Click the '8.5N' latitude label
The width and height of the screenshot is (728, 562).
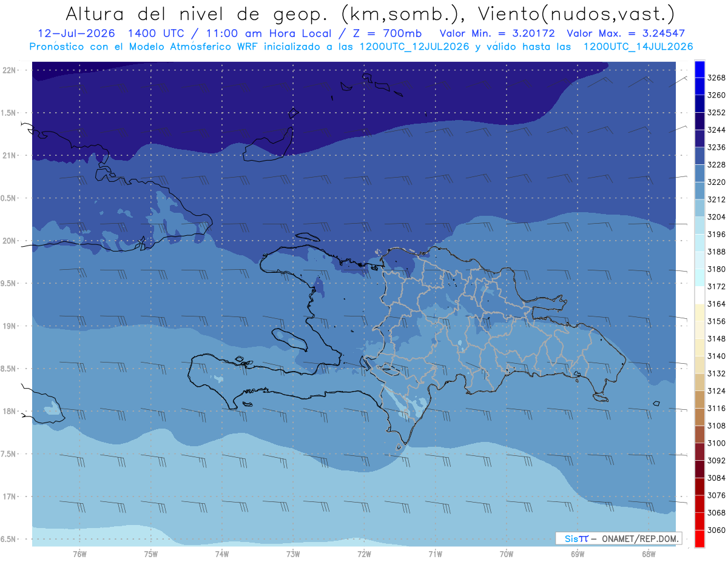point(8,369)
